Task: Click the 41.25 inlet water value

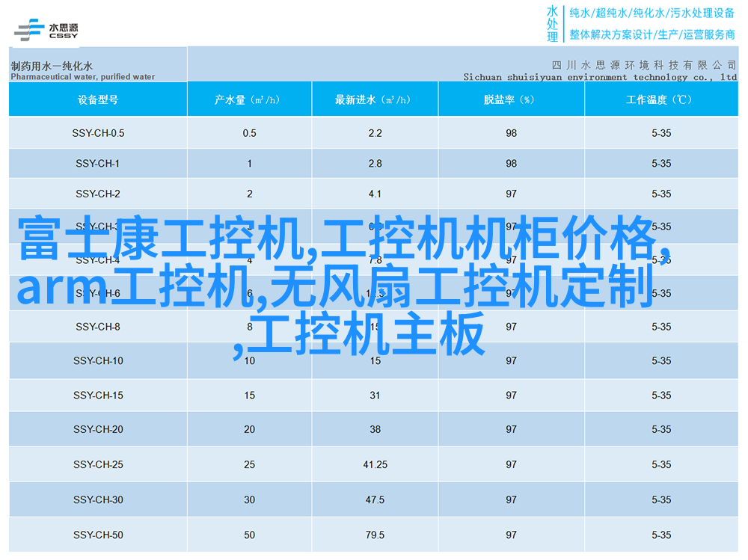Action: 375,464
